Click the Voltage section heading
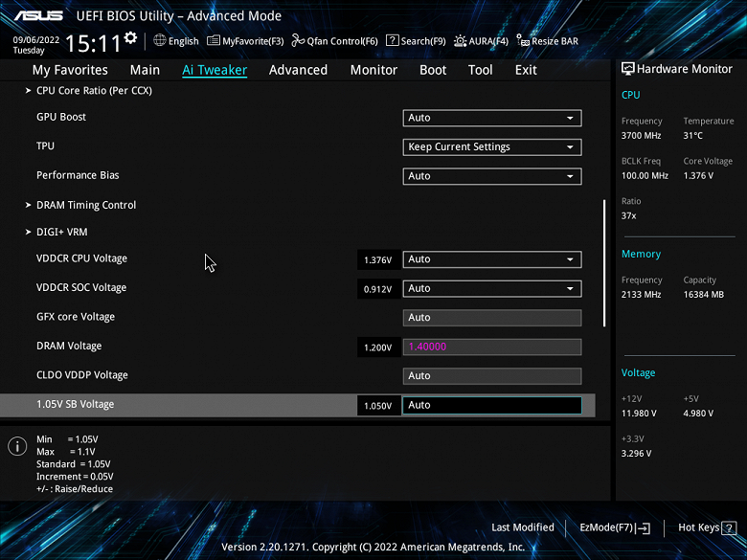 point(638,373)
